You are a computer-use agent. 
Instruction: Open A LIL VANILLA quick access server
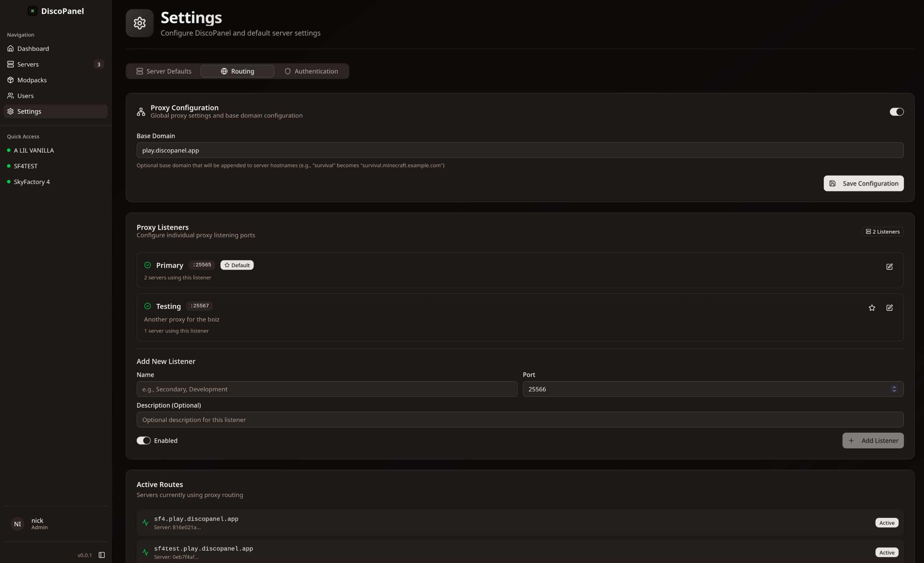tap(55, 151)
